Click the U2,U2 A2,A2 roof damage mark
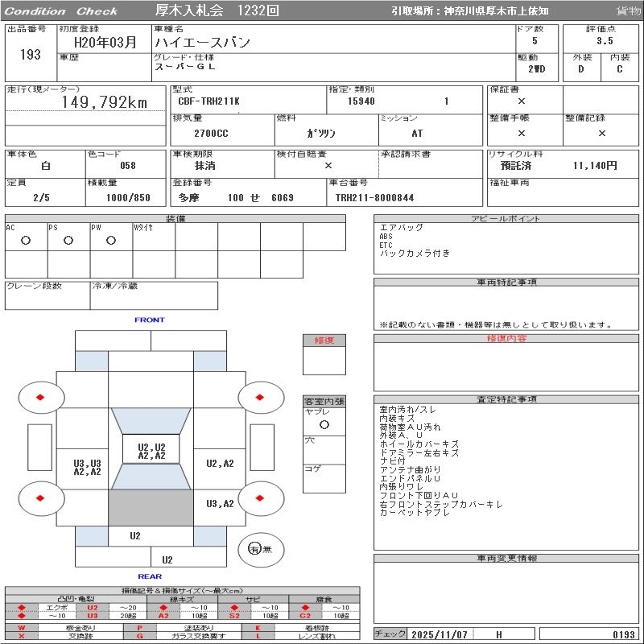The height and width of the screenshot is (644, 644). coord(151,451)
